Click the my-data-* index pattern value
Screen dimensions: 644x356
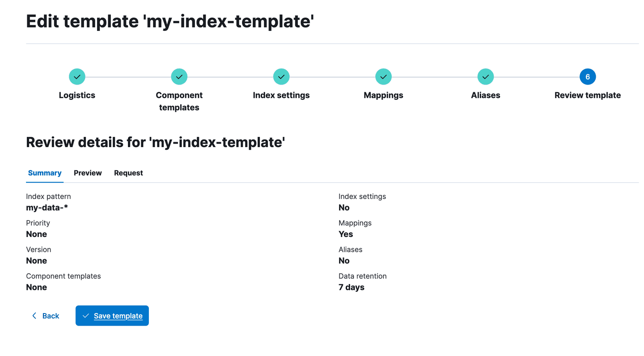click(x=47, y=208)
